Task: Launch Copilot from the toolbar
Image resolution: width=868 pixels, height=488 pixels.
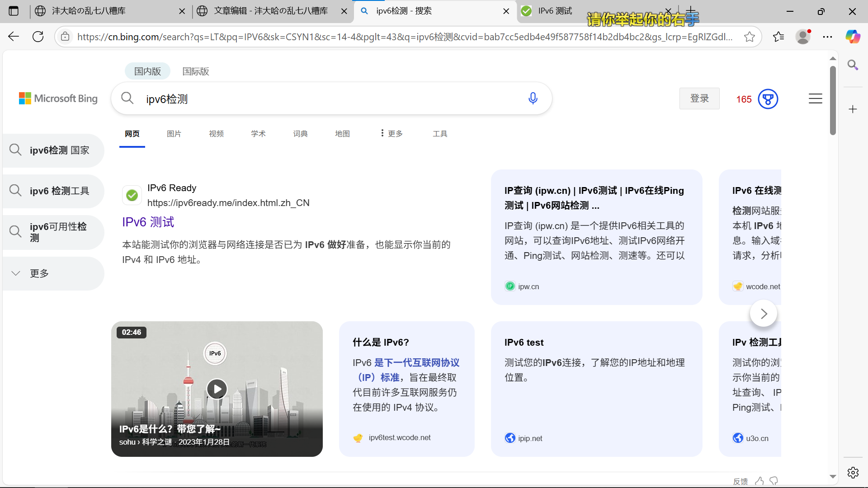Action: 853,37
